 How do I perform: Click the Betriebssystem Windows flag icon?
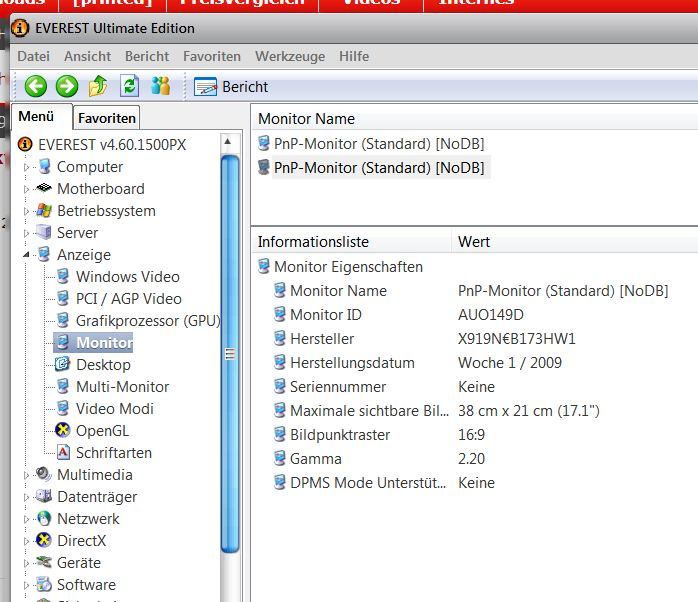tap(44, 210)
